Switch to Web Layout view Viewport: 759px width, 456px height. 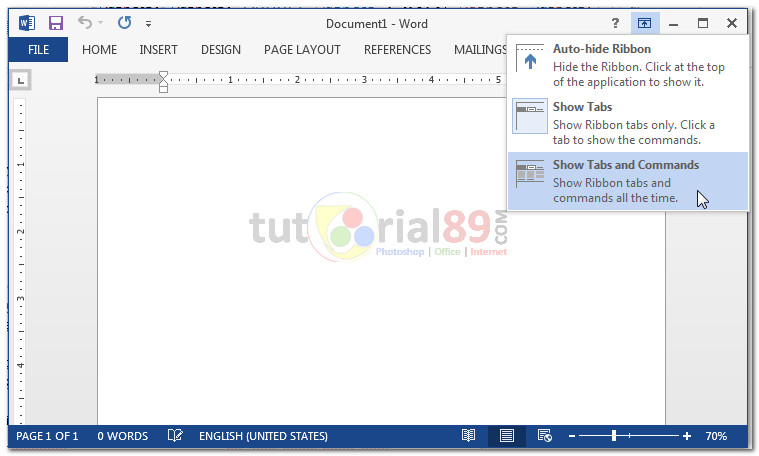coord(545,436)
